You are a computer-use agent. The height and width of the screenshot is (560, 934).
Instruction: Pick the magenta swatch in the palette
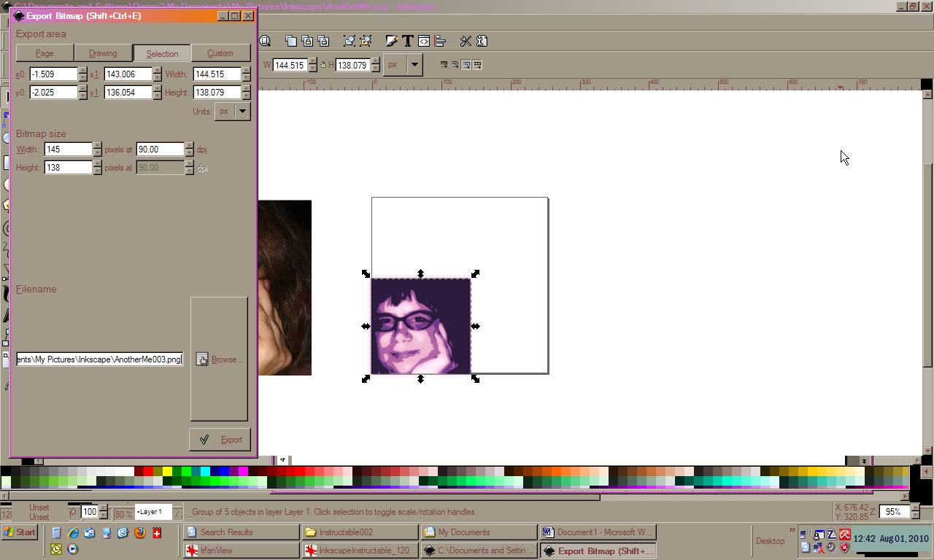click(x=243, y=472)
